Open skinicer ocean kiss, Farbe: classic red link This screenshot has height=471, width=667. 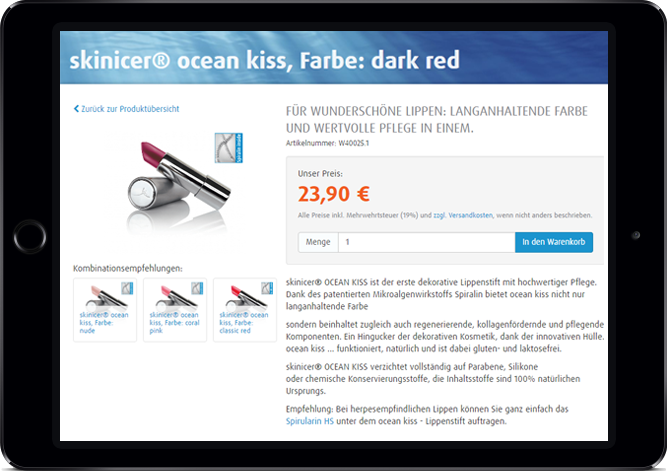click(x=244, y=323)
